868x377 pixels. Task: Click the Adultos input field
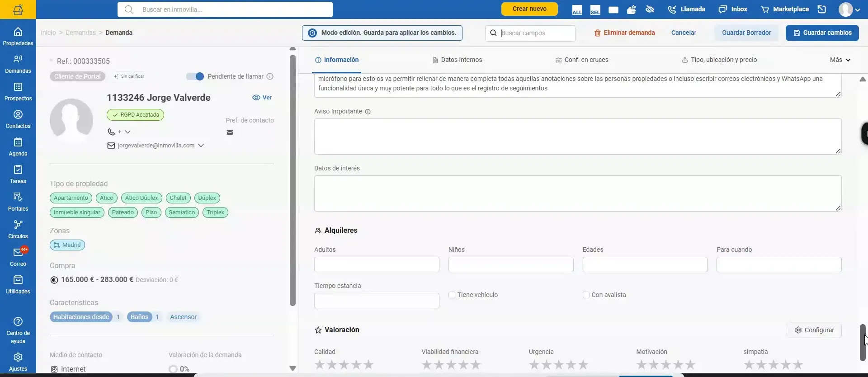point(377,264)
